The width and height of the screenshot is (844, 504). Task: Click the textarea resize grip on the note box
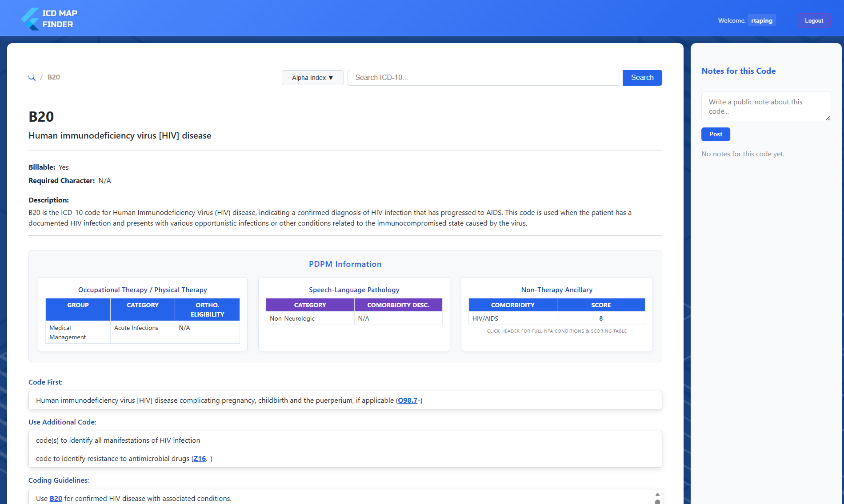[x=828, y=118]
